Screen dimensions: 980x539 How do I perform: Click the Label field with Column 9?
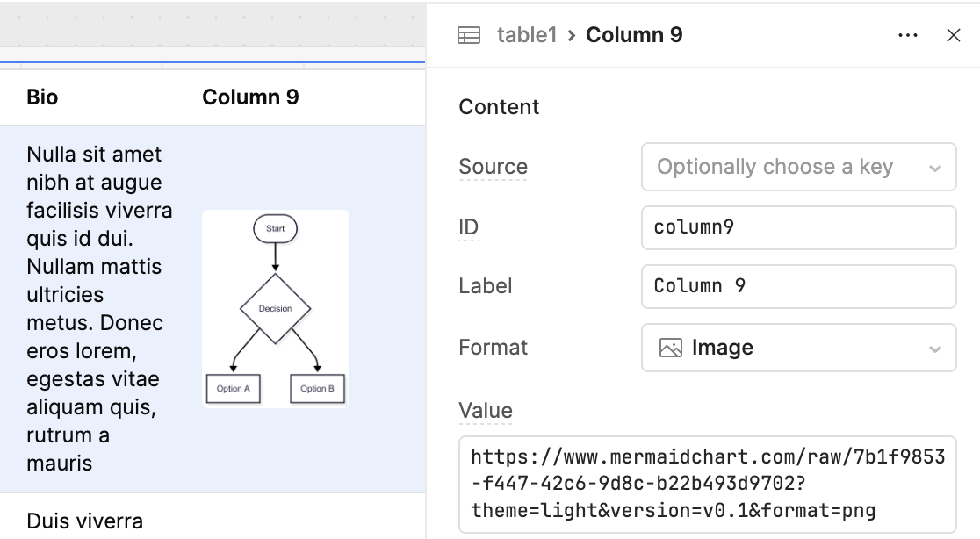(798, 286)
